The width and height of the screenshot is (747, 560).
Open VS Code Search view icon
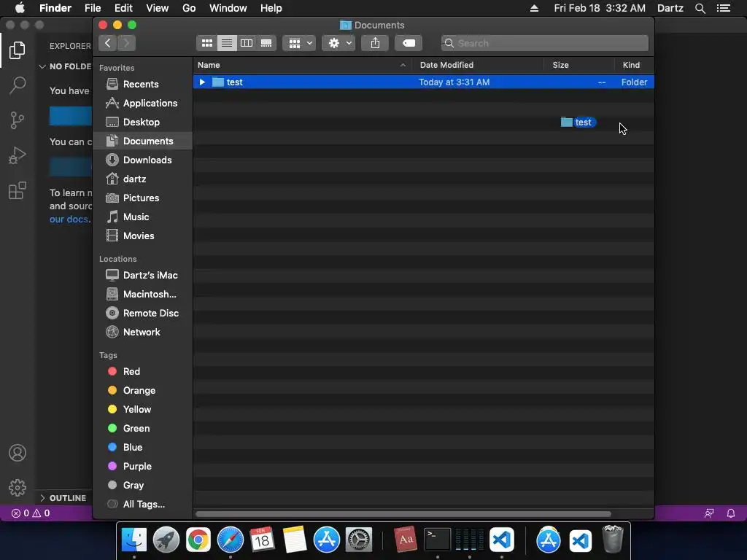[18, 85]
